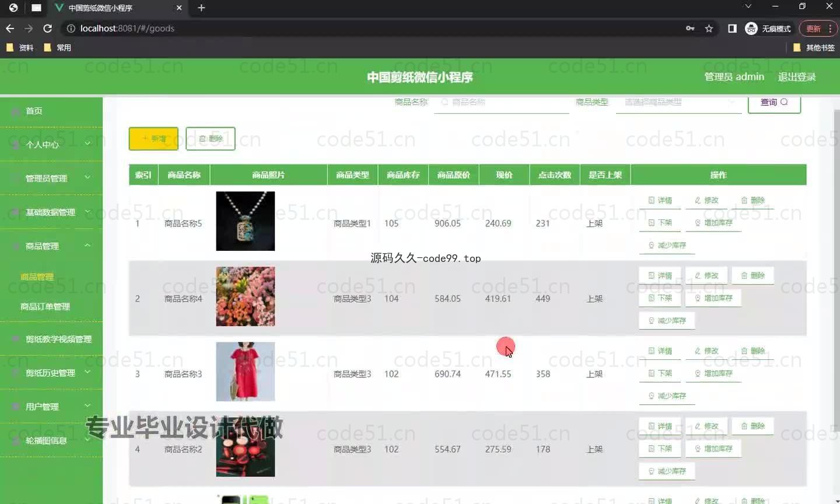Open the necklace thumbnail of 商品名称5

[245, 221]
